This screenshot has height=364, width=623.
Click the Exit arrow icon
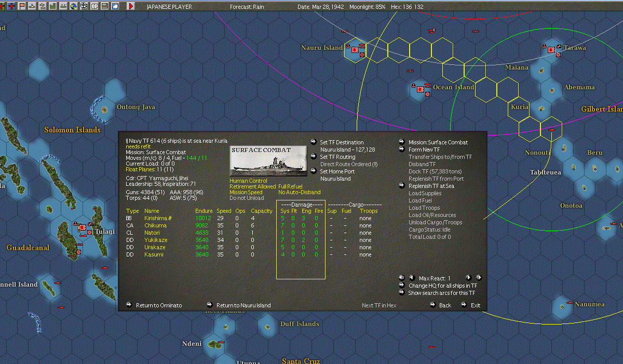point(464,305)
